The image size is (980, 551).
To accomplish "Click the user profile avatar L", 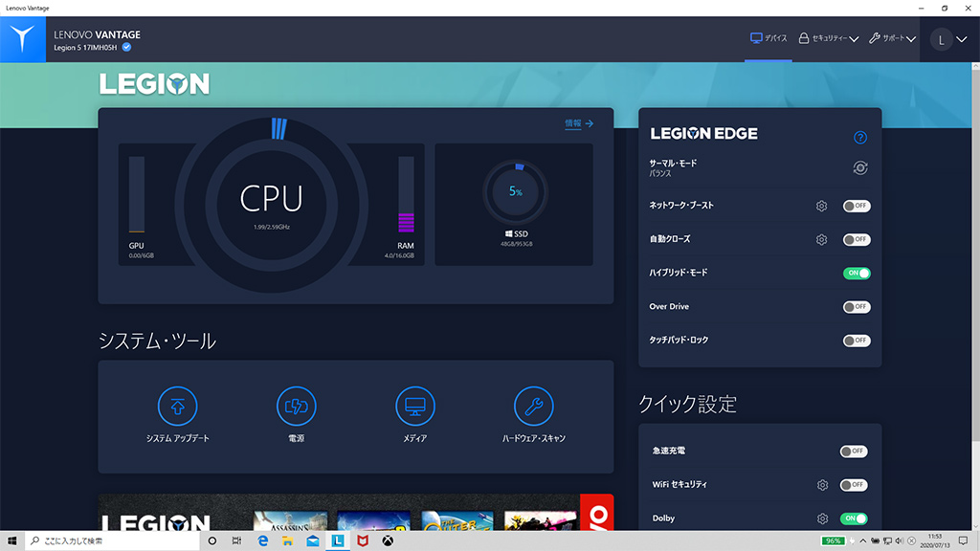I will click(x=942, y=40).
